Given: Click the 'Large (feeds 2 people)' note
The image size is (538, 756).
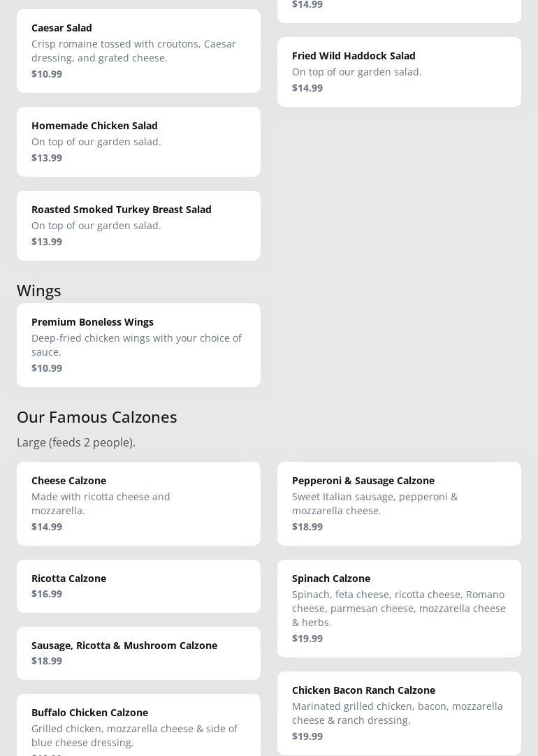Looking at the screenshot, I should click(76, 442).
